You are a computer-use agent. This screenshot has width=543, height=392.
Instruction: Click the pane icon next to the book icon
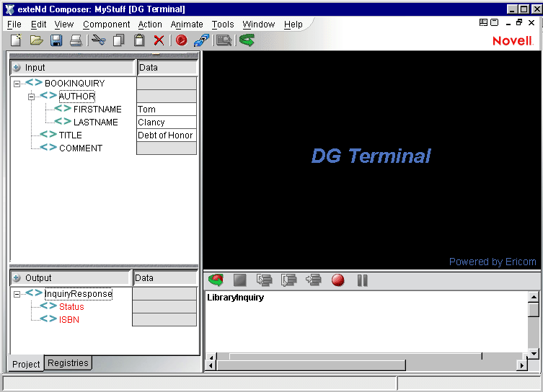pyautogui.click(x=495, y=22)
